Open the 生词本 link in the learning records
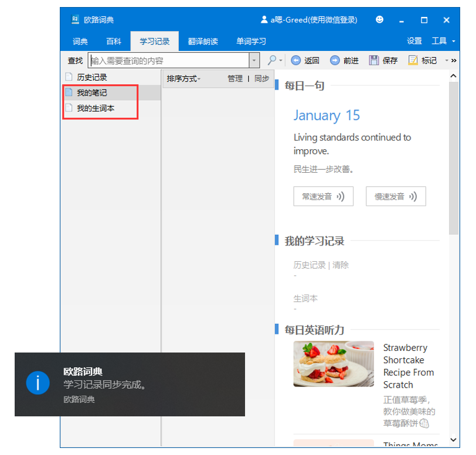Screen dimensions: 476x455 pyautogui.click(x=305, y=299)
